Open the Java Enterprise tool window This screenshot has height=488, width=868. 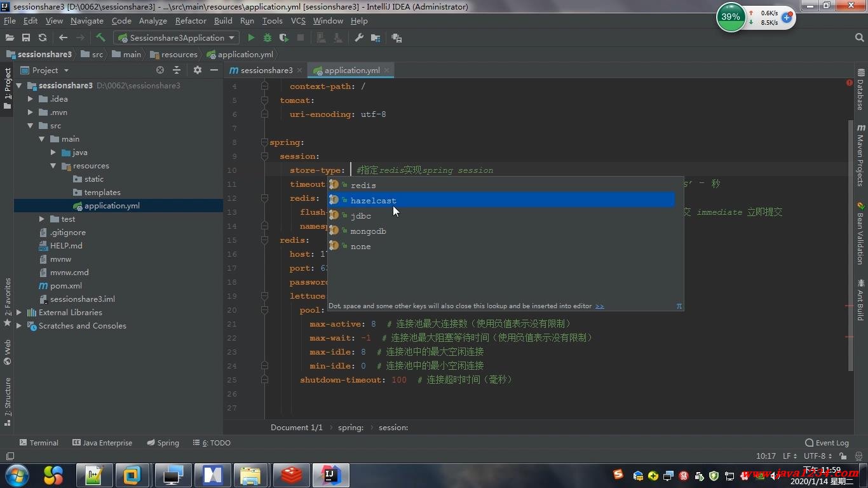coord(102,443)
